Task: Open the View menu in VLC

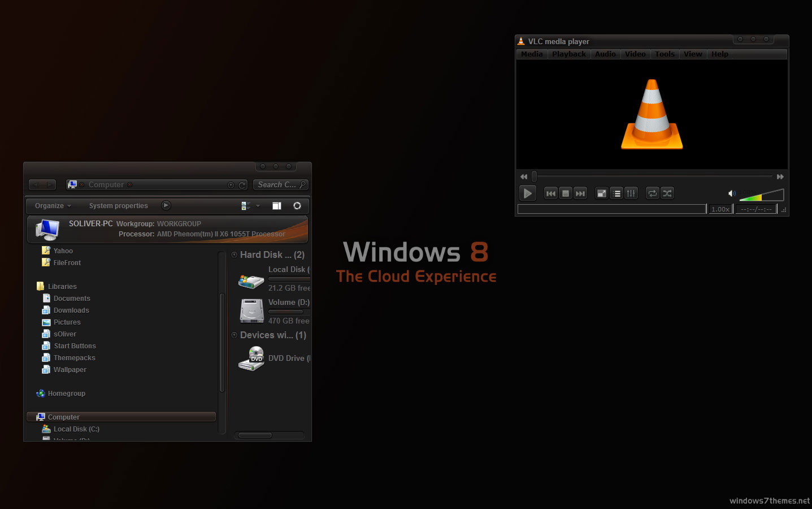Action: 693,54
